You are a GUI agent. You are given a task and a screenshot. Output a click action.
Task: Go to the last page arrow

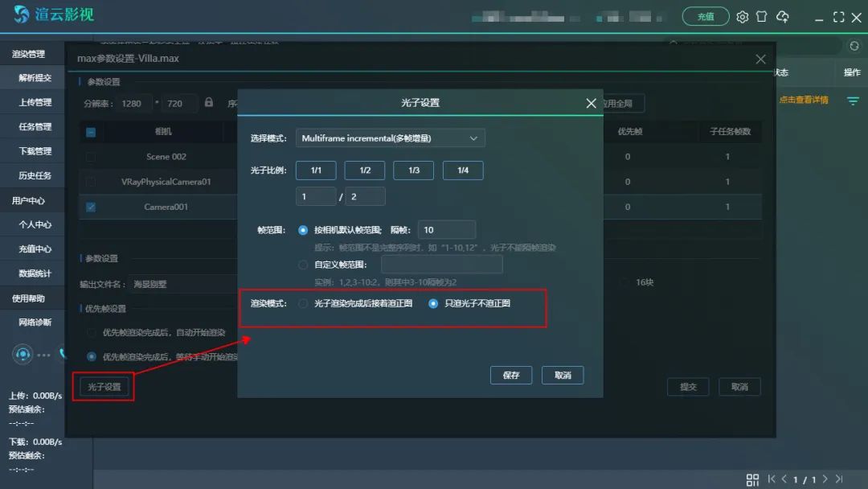(x=839, y=480)
